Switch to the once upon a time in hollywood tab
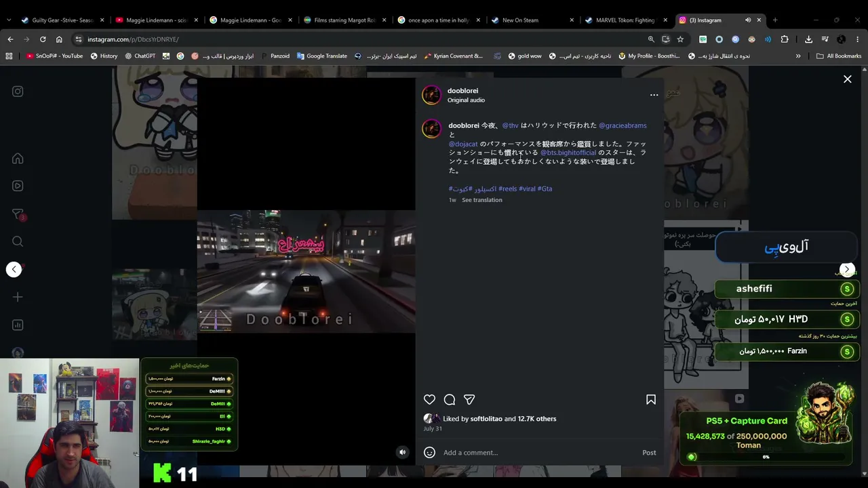Screen dimensions: 868x488 (439, 20)
